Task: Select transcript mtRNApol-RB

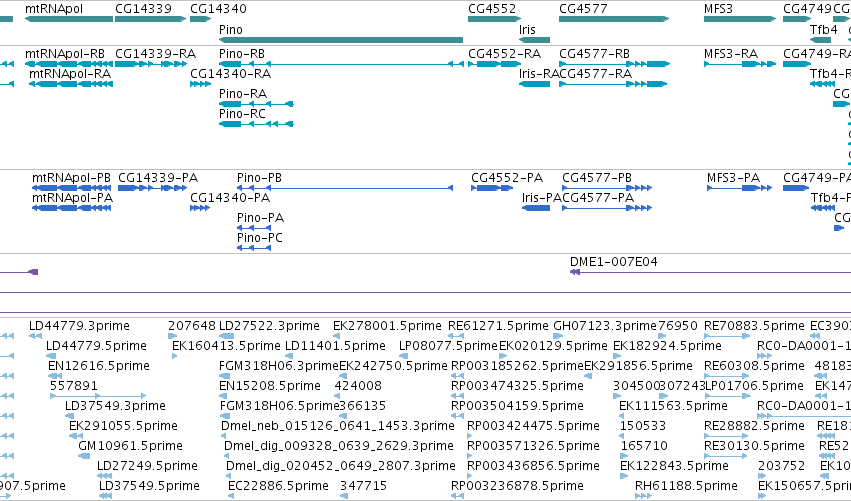Action: tap(65, 54)
